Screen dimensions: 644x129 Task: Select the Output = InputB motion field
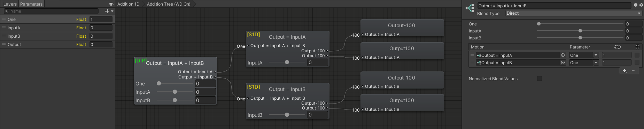point(521,62)
